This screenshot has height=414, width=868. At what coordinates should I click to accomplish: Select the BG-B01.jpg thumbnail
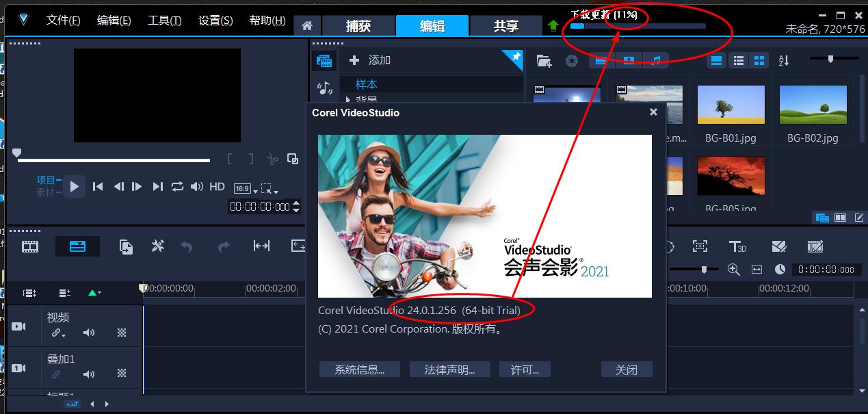pyautogui.click(x=731, y=105)
